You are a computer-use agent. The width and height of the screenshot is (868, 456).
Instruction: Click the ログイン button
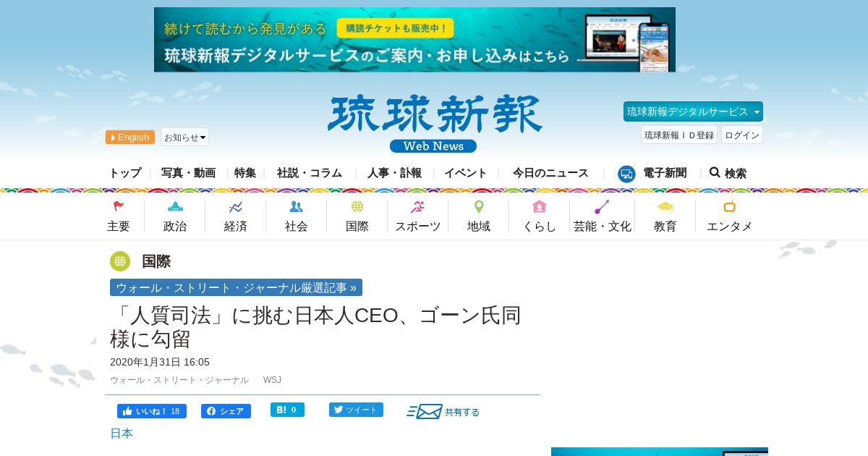(x=742, y=135)
